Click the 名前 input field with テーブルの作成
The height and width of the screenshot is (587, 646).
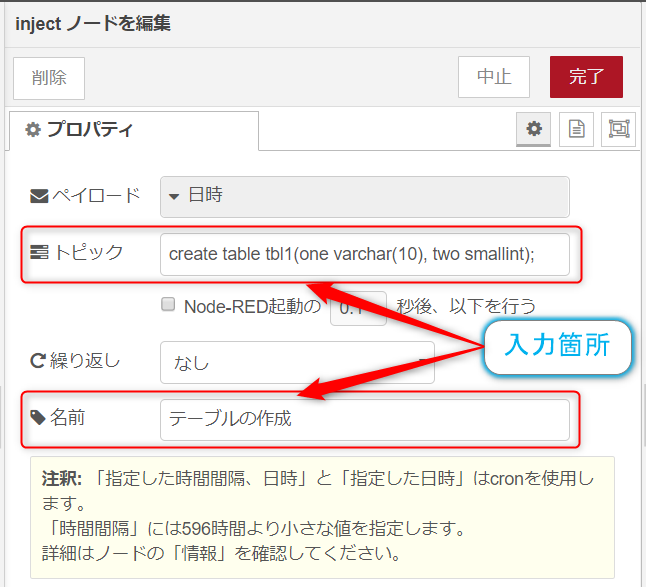pyautogui.click(x=365, y=420)
